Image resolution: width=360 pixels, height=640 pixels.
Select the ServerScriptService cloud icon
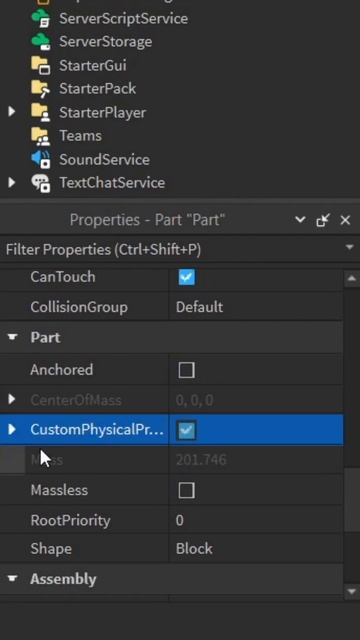point(41,19)
